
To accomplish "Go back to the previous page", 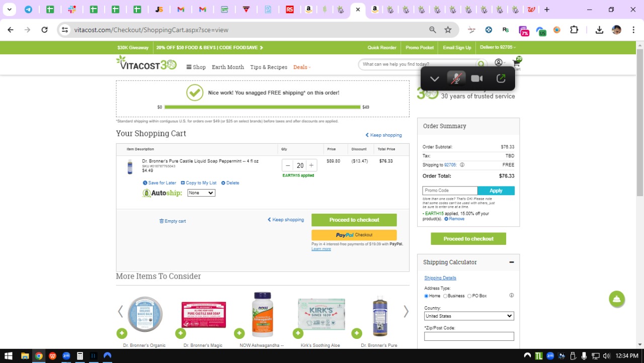I will 11,30.
